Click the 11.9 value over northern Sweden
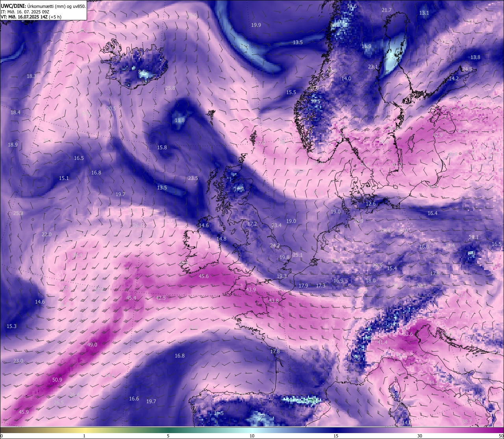 point(366,46)
